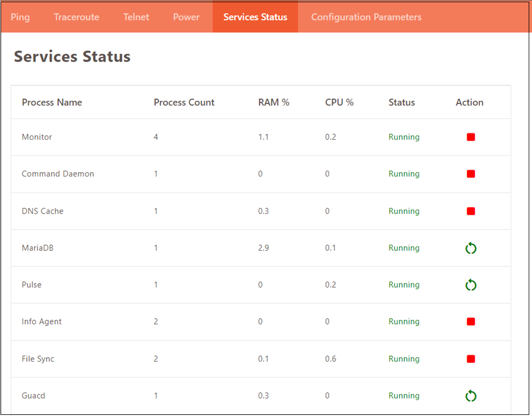Restart the Pulse service

470,284
